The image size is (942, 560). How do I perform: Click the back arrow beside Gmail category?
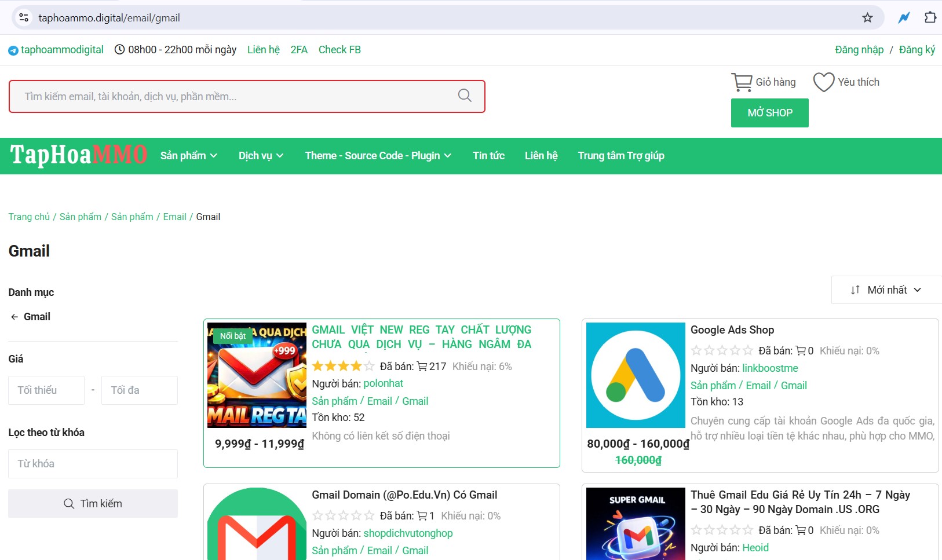(13, 316)
